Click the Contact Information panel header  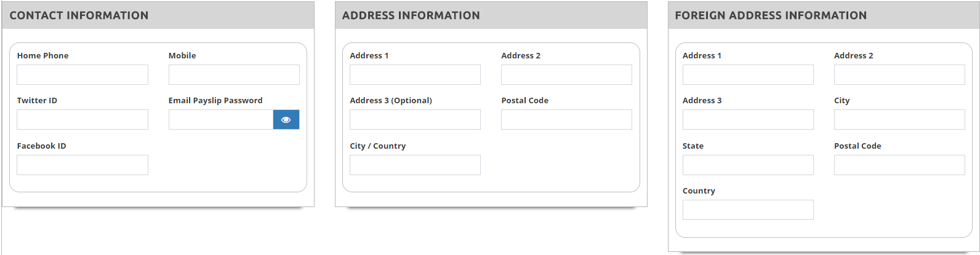(x=158, y=15)
